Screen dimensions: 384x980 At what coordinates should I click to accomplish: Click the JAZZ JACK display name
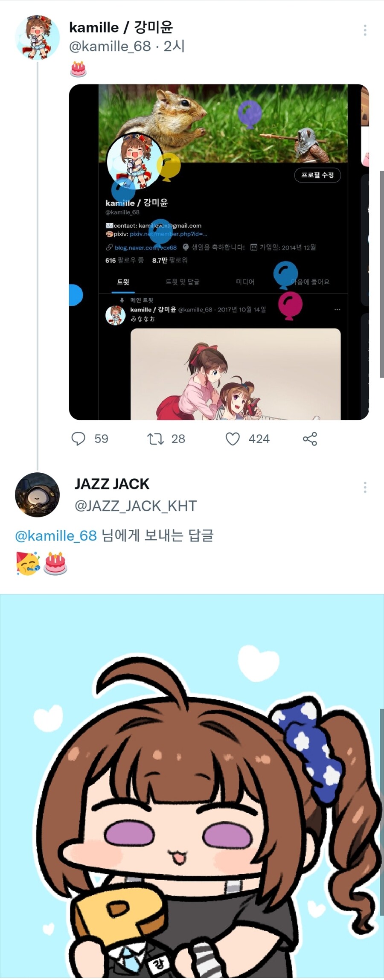[112, 484]
